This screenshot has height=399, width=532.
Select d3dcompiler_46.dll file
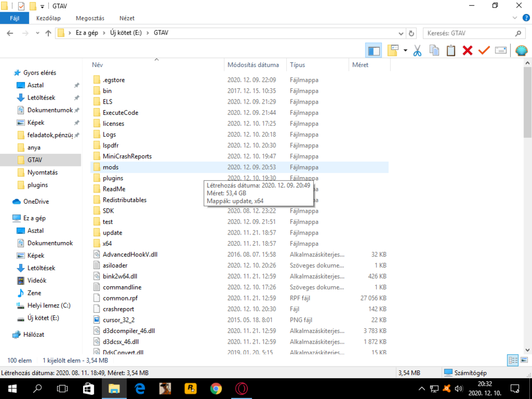coord(129,331)
